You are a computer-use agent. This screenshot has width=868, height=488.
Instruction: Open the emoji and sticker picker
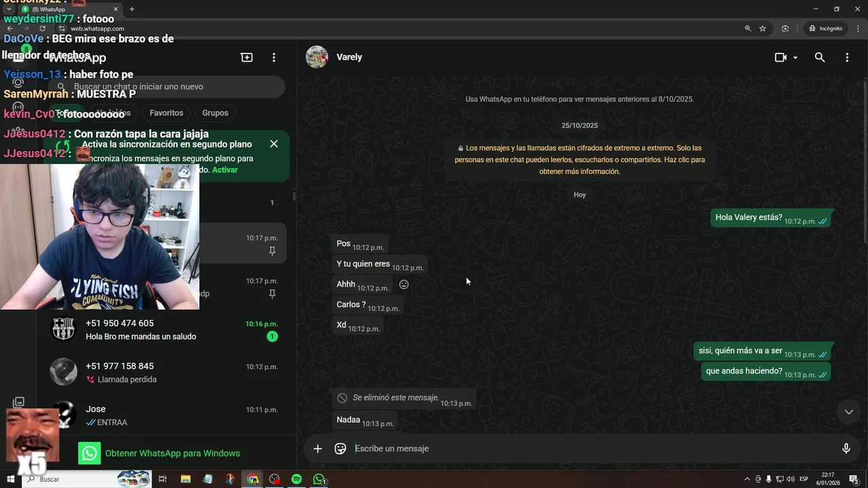point(340,449)
